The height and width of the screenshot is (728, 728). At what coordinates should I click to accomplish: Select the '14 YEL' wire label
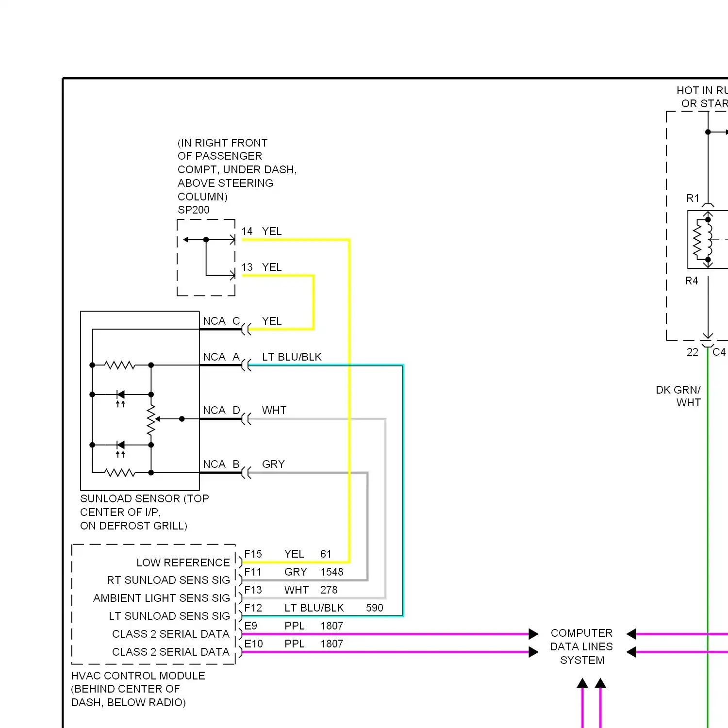(x=262, y=232)
